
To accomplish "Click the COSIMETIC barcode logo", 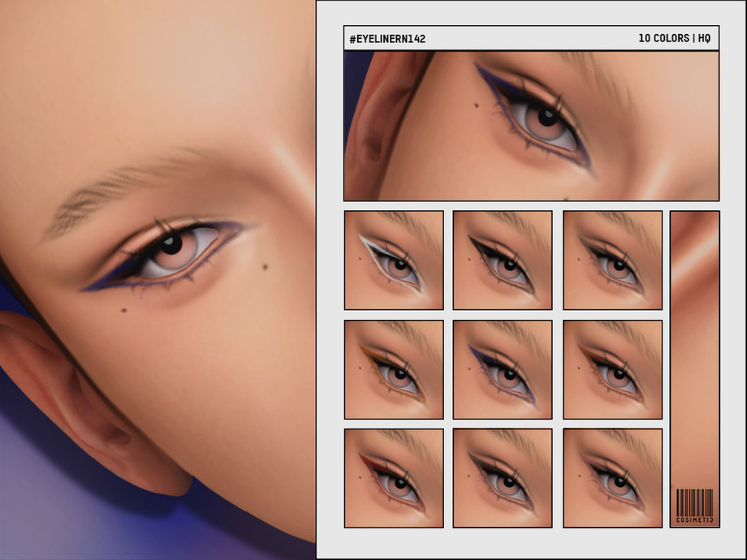I will (x=695, y=506).
